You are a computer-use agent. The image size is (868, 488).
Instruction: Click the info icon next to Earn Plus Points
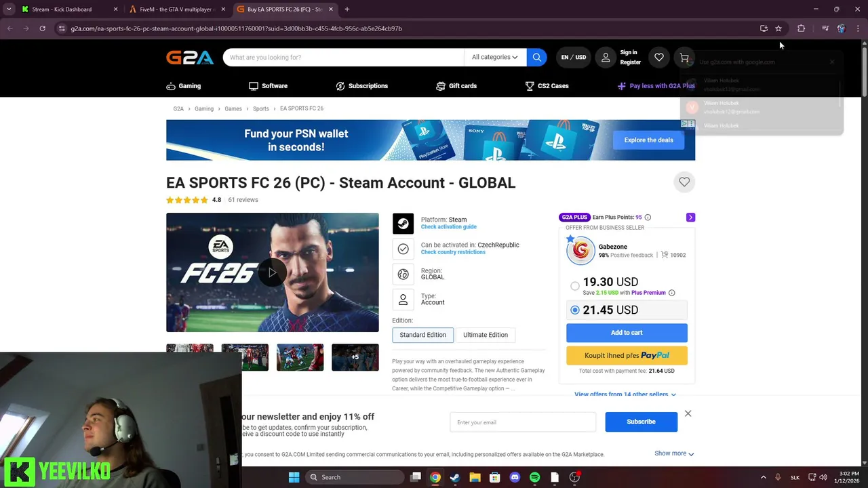[648, 218]
